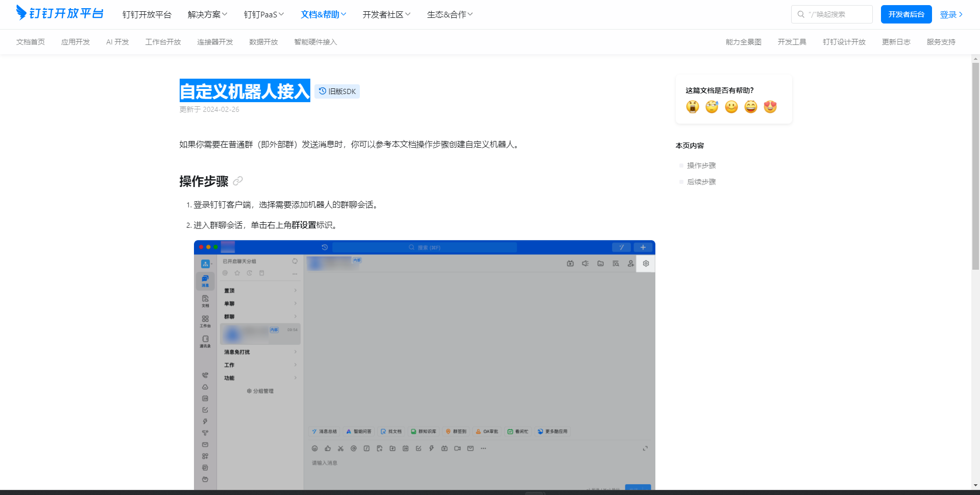Open the 工作台开放 tab
This screenshot has width=980, height=495.
pos(163,42)
